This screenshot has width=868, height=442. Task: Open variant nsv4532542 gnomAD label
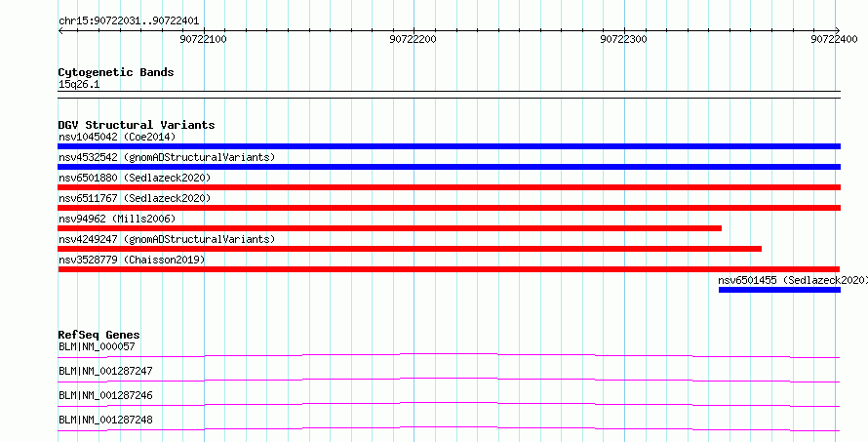167,157
